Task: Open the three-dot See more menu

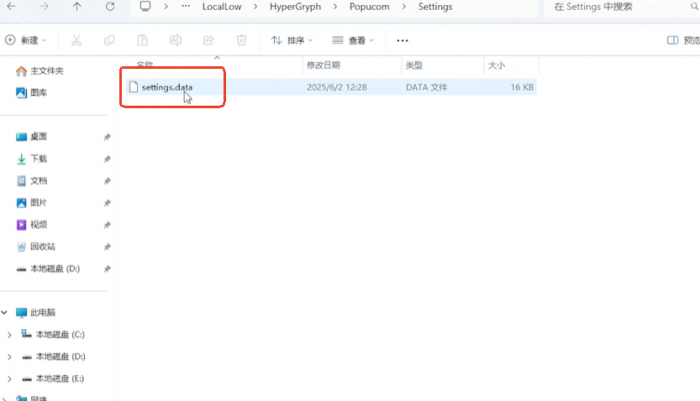Action: (403, 41)
